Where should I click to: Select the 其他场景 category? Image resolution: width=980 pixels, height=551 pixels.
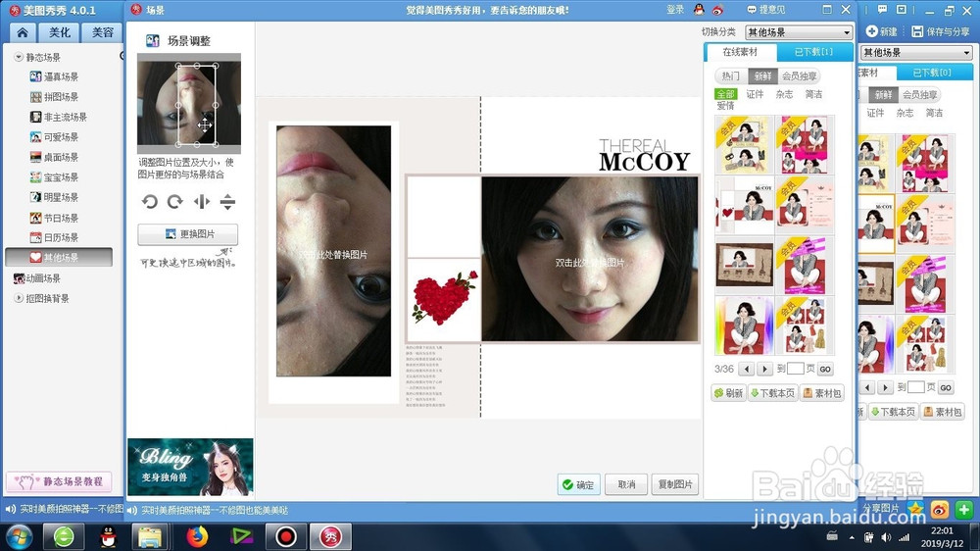pos(59,257)
